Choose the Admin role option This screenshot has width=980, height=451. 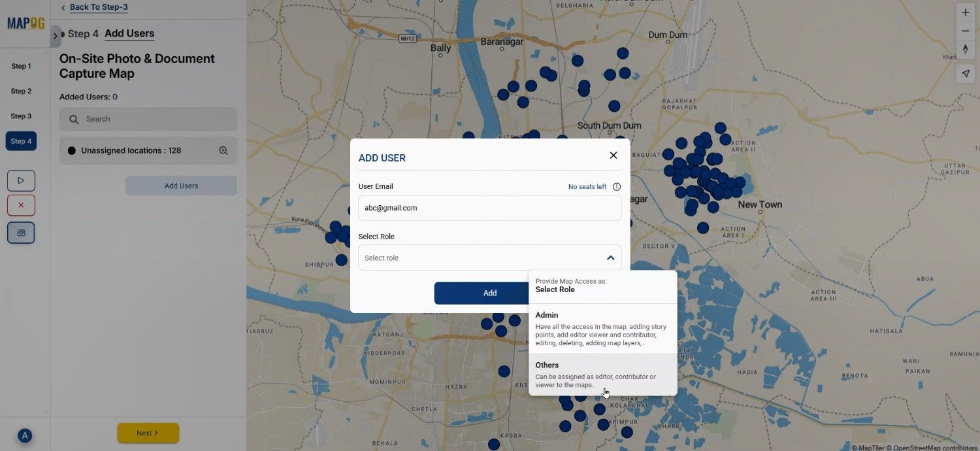pos(602,329)
